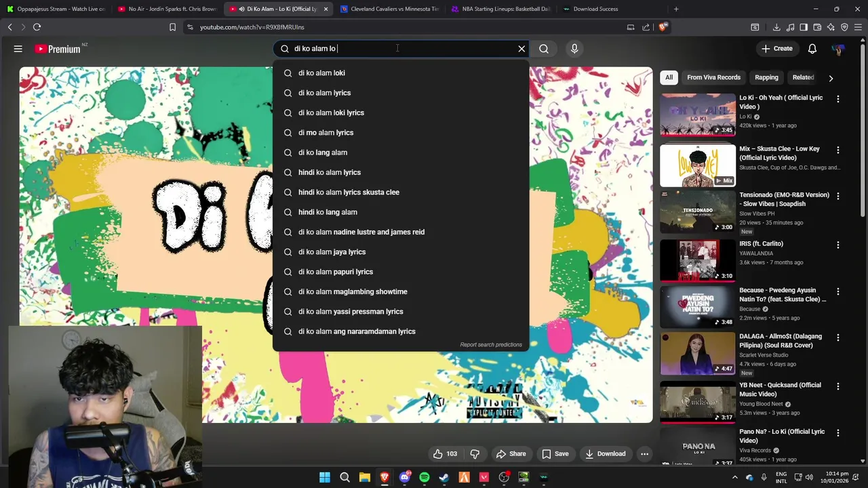Open the browser downloads icon
Image resolution: width=868 pixels, height=488 pixels.
[776, 27]
